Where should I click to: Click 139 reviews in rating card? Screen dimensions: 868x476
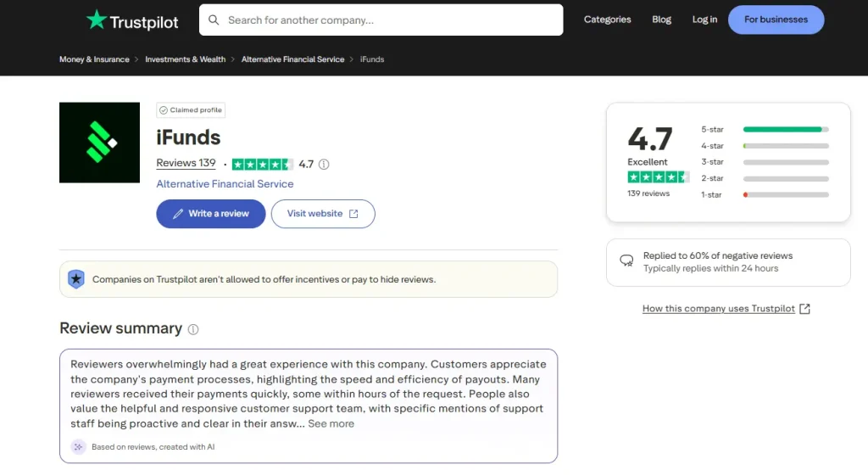click(x=648, y=193)
